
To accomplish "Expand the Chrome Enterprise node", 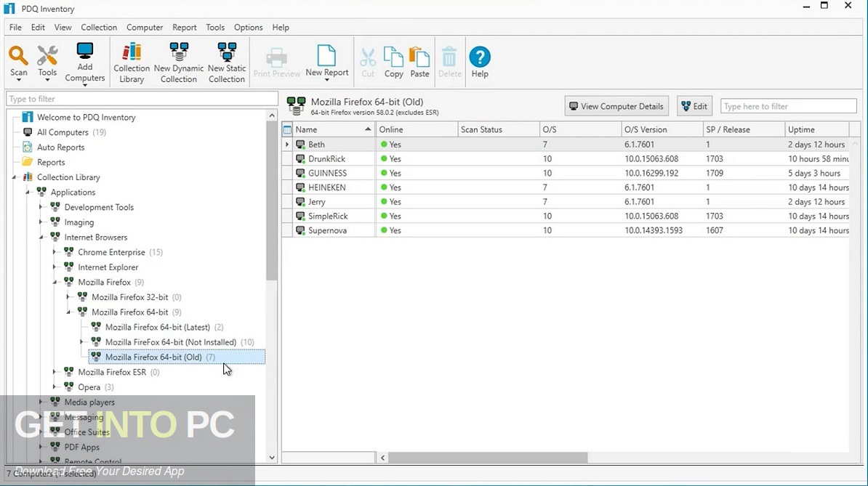I will coord(55,252).
